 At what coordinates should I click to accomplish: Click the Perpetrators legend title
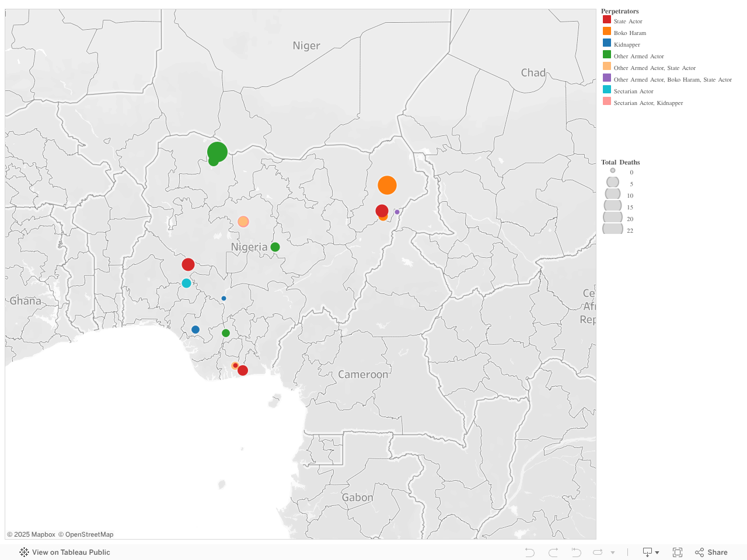(x=620, y=11)
